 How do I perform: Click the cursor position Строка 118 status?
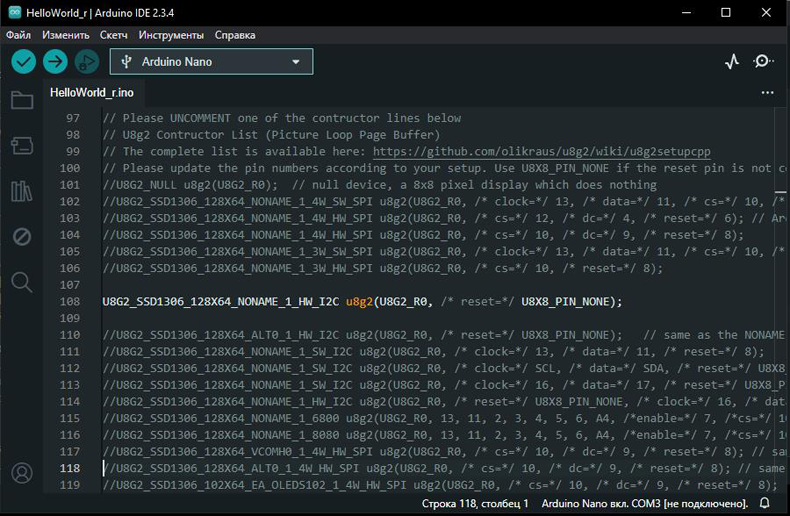click(x=475, y=503)
